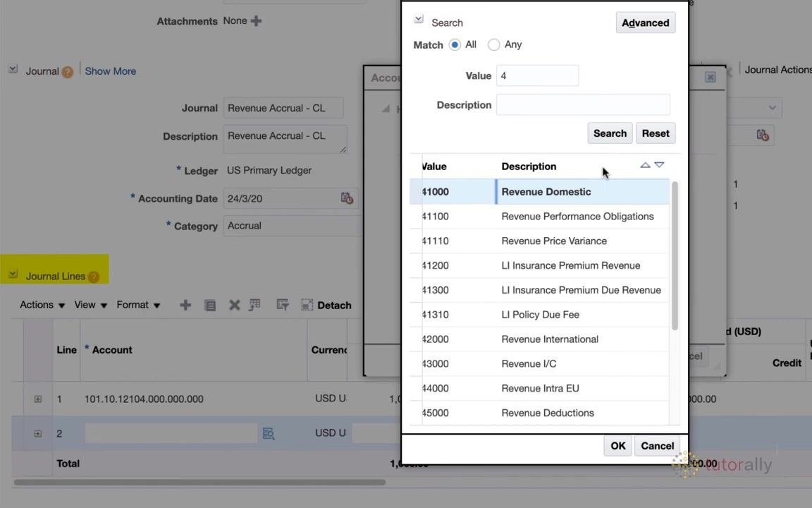The image size is (812, 508).
Task: Open the calendar icon in the right panel
Action: point(762,135)
